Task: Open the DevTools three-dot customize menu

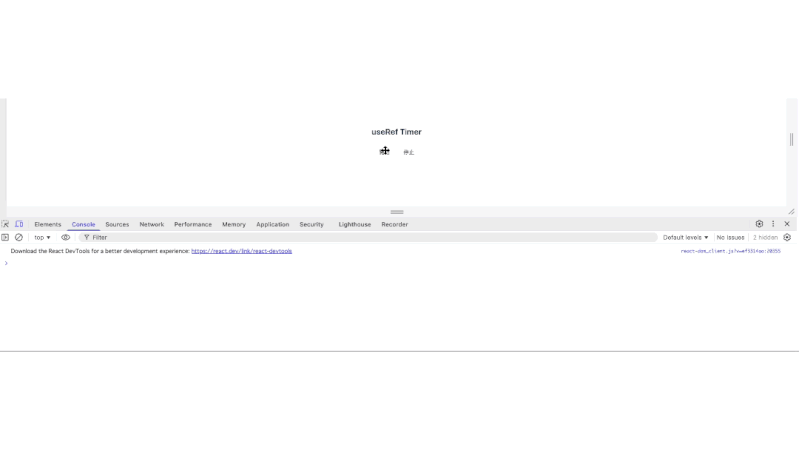Action: pyautogui.click(x=773, y=224)
